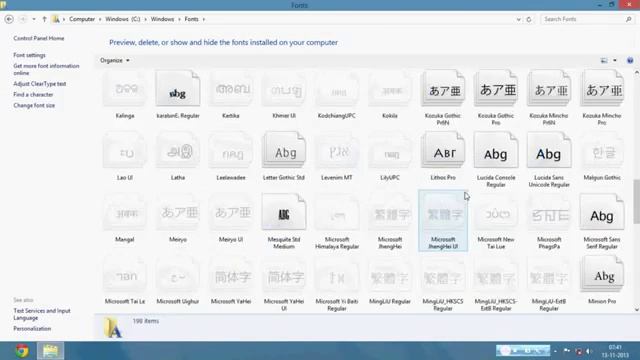Refresh the Fonts folder
The image size is (640, 360).
(x=529, y=19)
